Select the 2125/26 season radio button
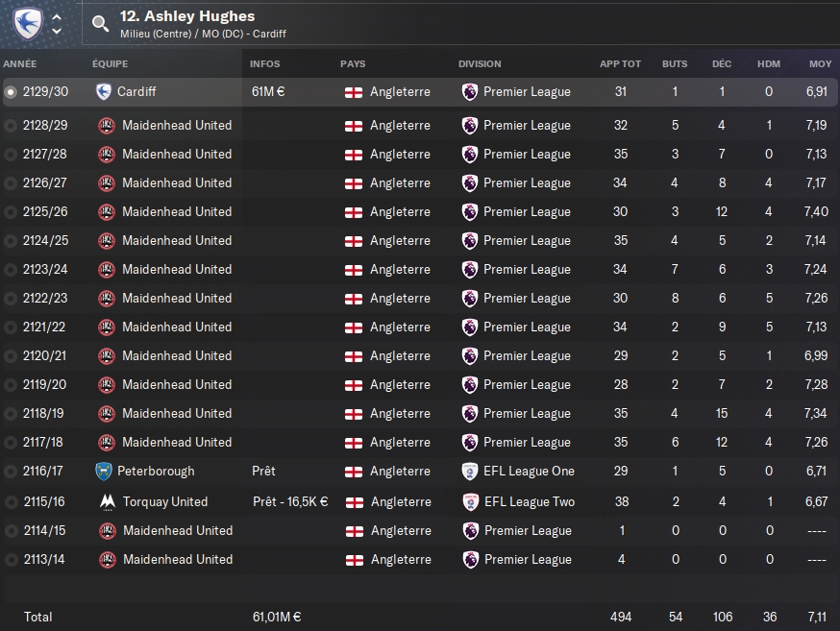 click(11, 212)
